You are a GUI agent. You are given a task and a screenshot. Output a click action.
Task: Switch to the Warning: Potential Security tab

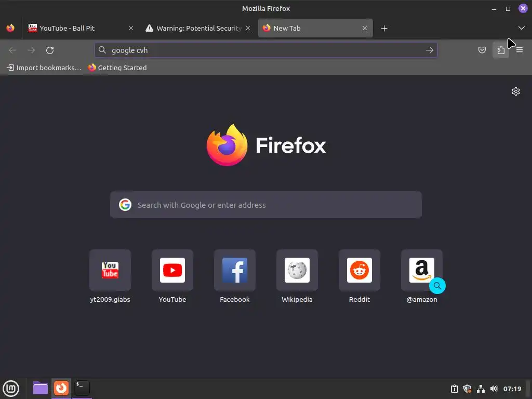coord(198,28)
